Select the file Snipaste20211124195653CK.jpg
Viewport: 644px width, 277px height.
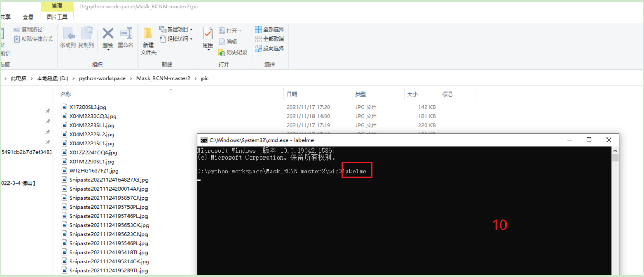(x=109, y=225)
